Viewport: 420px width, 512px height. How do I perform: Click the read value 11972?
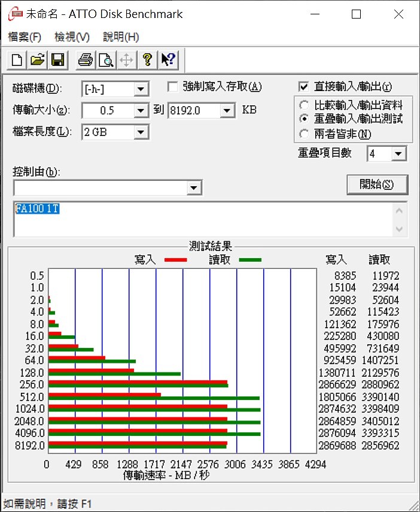[386, 276]
